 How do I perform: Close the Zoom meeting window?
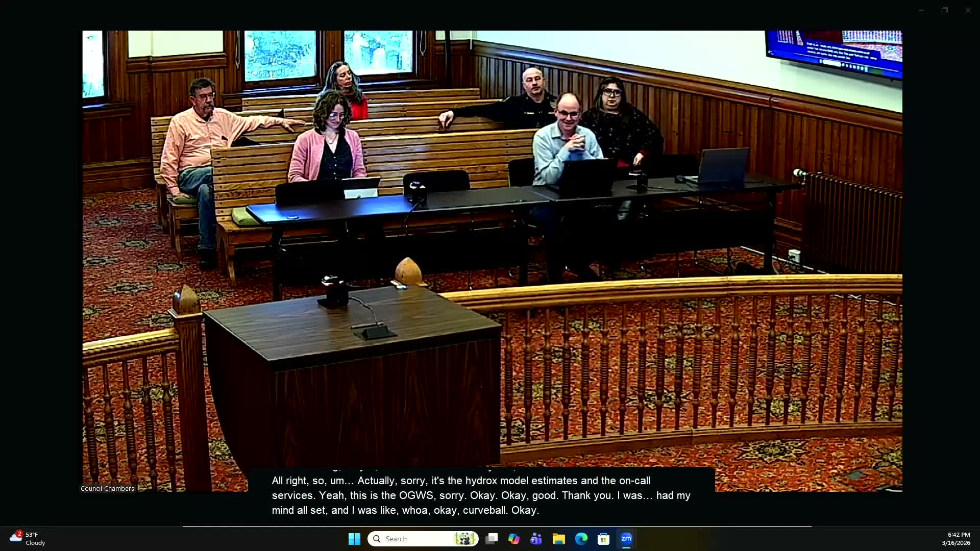pyautogui.click(x=968, y=10)
